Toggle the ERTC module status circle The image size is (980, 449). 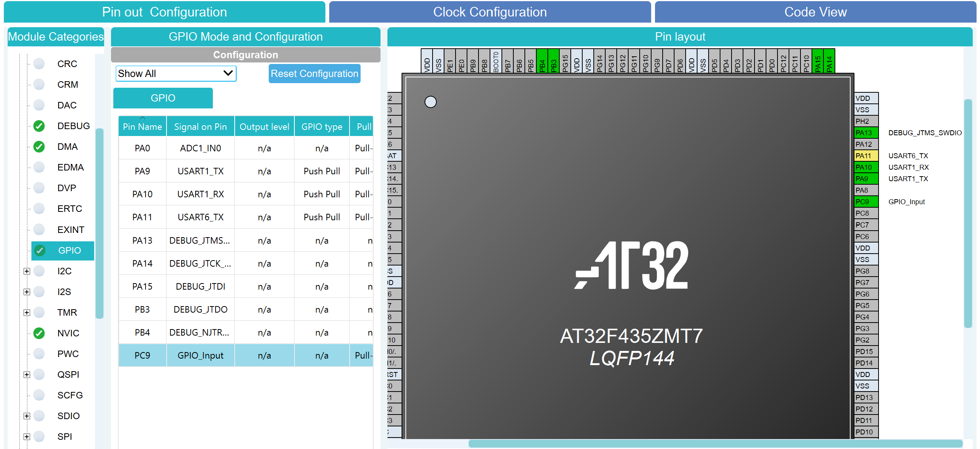click(39, 208)
